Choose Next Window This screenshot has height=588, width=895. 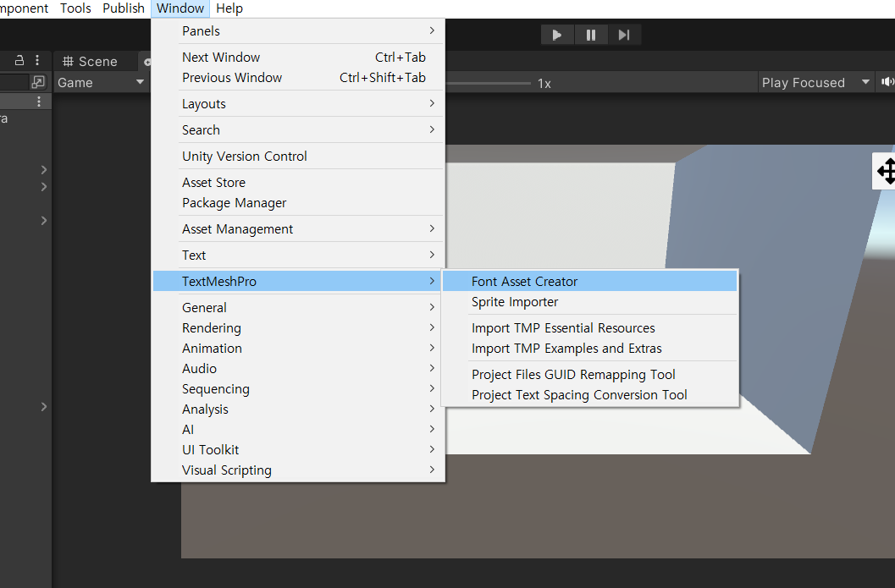pos(298,57)
